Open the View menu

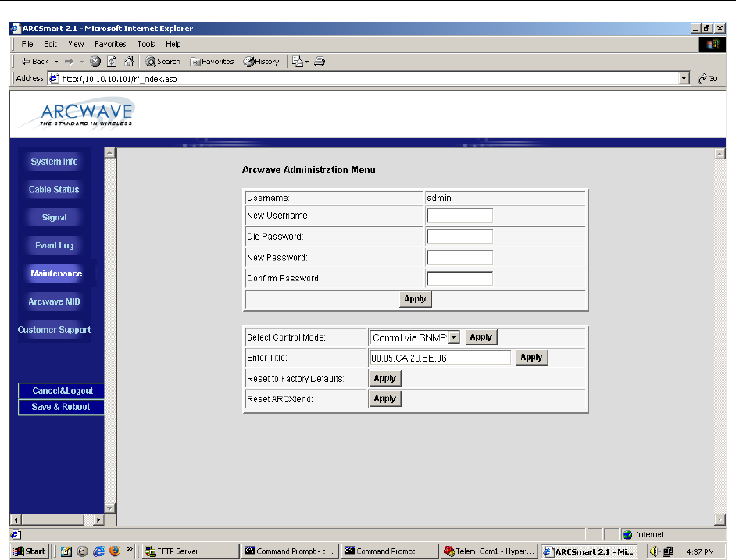(x=76, y=44)
